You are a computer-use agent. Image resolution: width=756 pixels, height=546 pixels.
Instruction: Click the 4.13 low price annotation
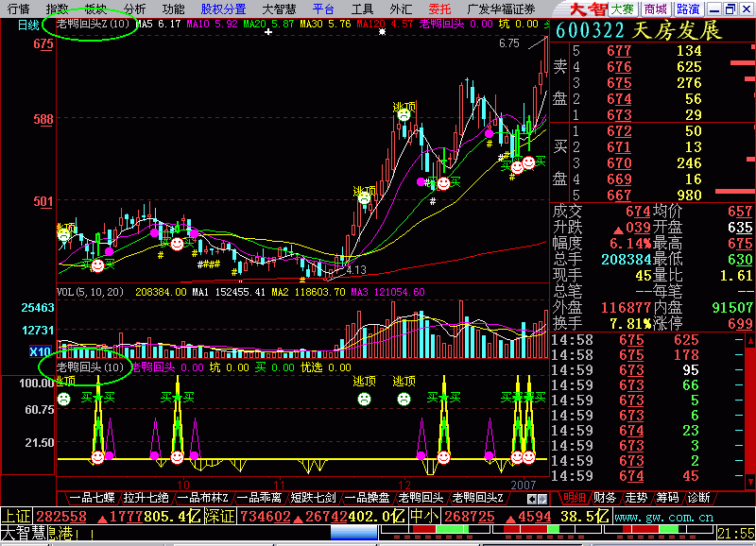tap(357, 270)
